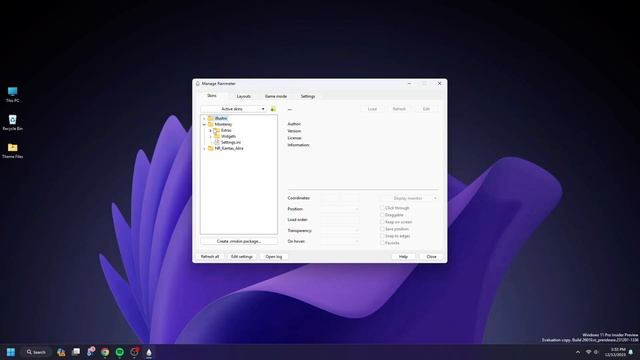This screenshot has width=640, height=360.
Task: Select the Settings.ini tree item
Action: pos(231,142)
